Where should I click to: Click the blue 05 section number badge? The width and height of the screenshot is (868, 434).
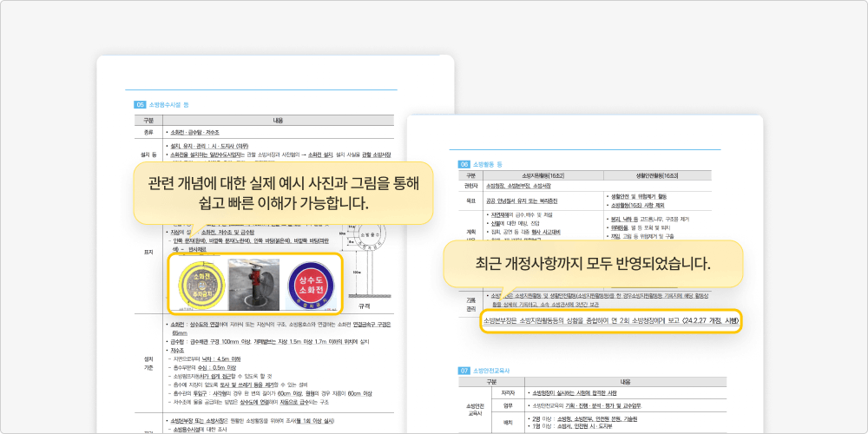139,104
